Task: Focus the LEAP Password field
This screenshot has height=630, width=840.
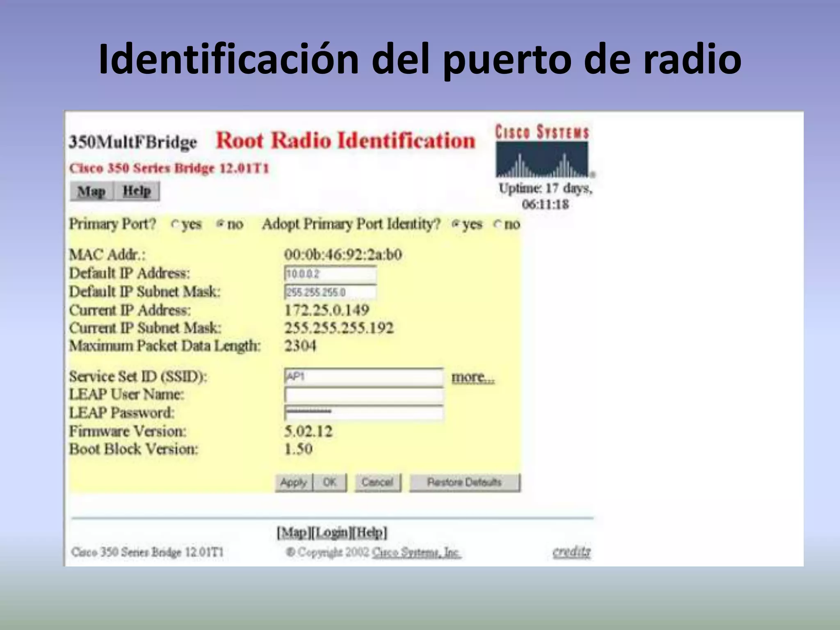Action: pyautogui.click(x=364, y=413)
